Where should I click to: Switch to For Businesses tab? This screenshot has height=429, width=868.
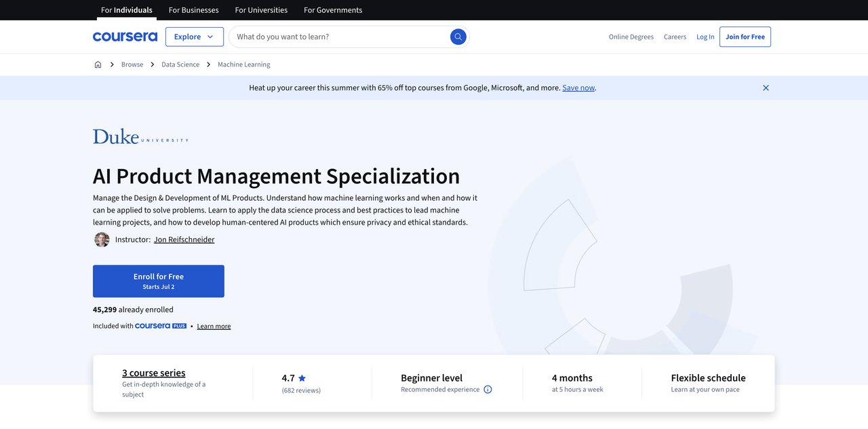pyautogui.click(x=193, y=10)
